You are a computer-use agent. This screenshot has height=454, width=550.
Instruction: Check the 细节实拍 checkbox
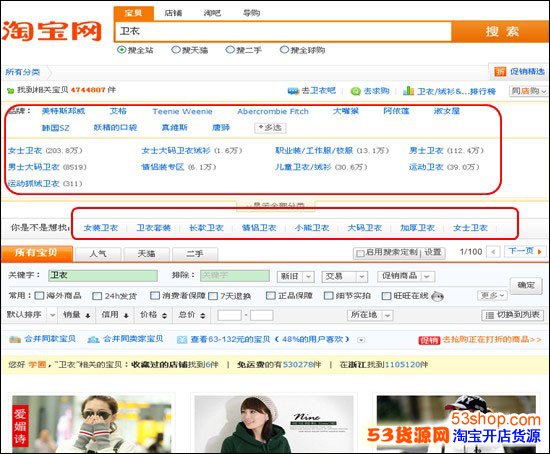click(328, 295)
